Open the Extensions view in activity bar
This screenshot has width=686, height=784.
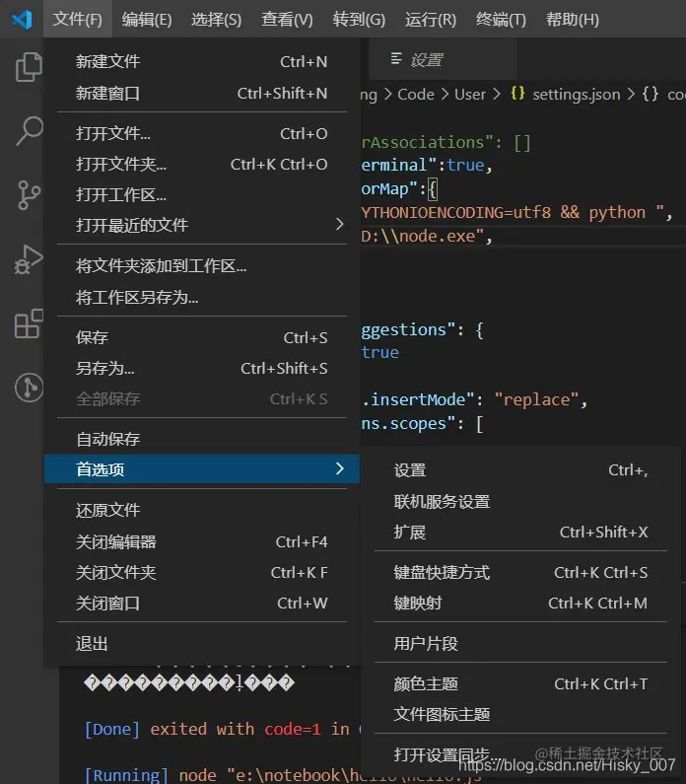(x=30, y=323)
